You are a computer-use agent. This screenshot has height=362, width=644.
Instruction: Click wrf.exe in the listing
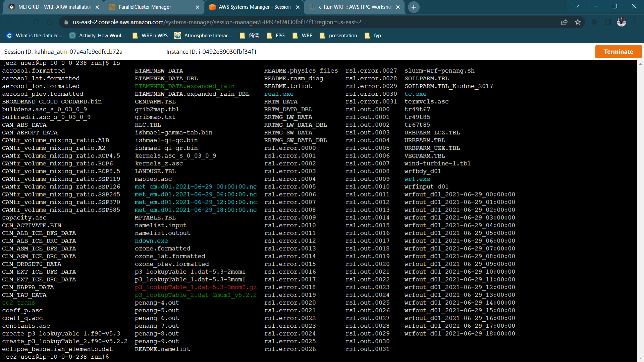tap(417, 179)
